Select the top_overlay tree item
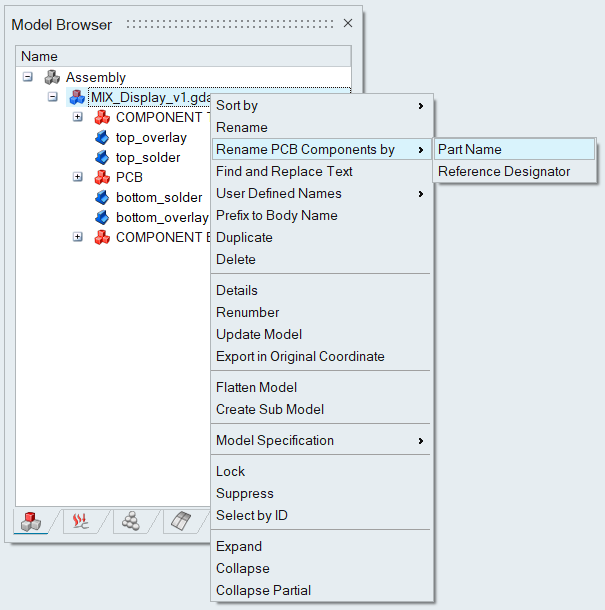This screenshot has width=605, height=610. click(151, 137)
